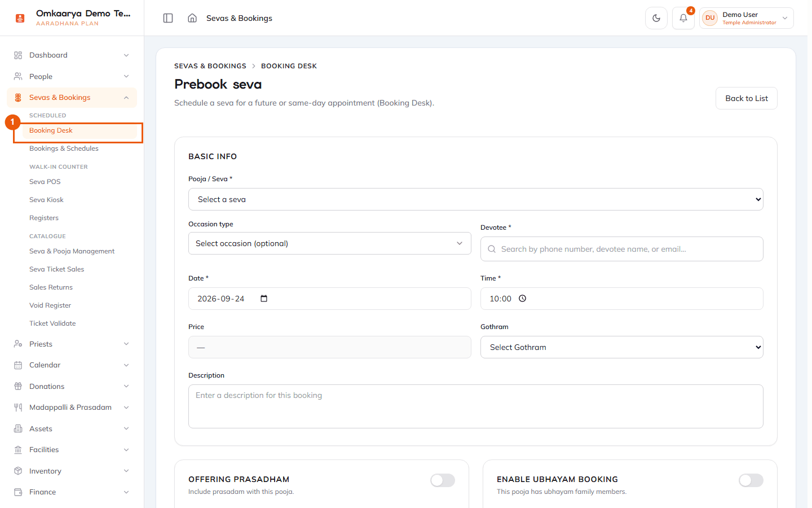Expand the Finance menu chevron
The width and height of the screenshot is (812, 508).
click(126, 492)
